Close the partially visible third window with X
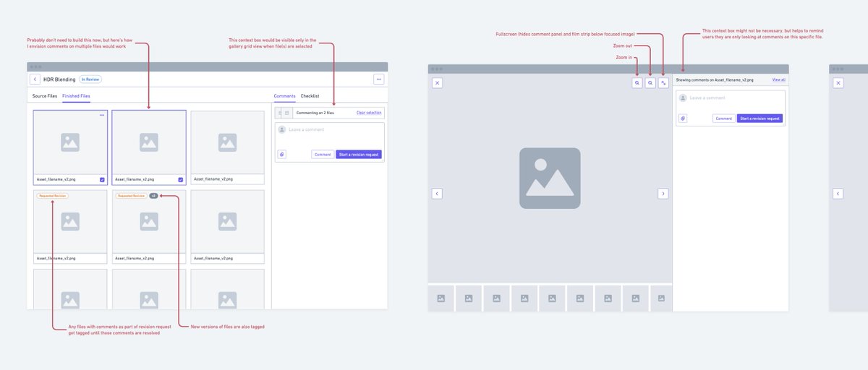 (x=838, y=83)
